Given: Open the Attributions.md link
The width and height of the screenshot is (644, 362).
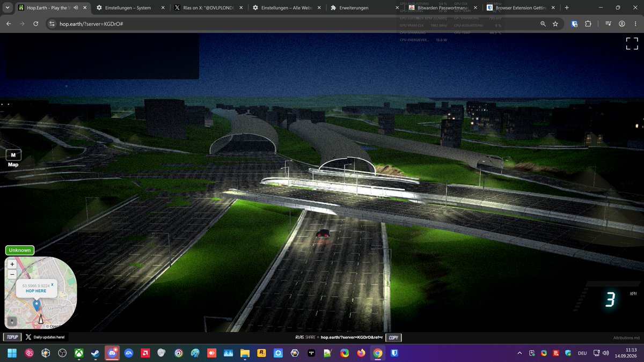Looking at the screenshot, I should (x=626, y=338).
